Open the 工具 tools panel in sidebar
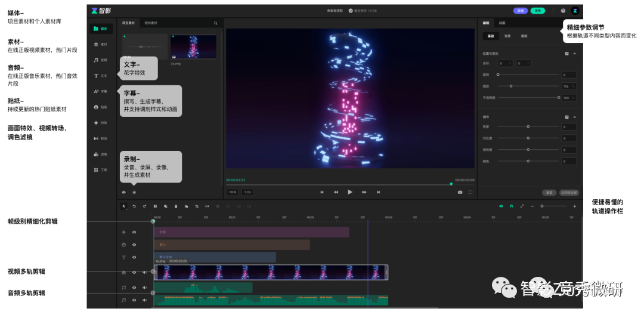Screen dimensions: 644x318 (x=100, y=170)
